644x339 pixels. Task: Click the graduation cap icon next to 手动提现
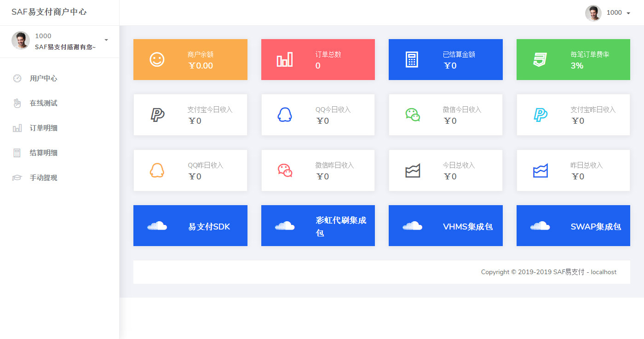(x=17, y=178)
